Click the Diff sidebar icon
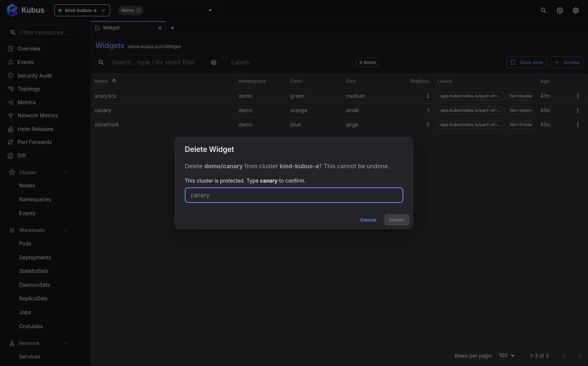This screenshot has height=366, width=588. point(10,156)
